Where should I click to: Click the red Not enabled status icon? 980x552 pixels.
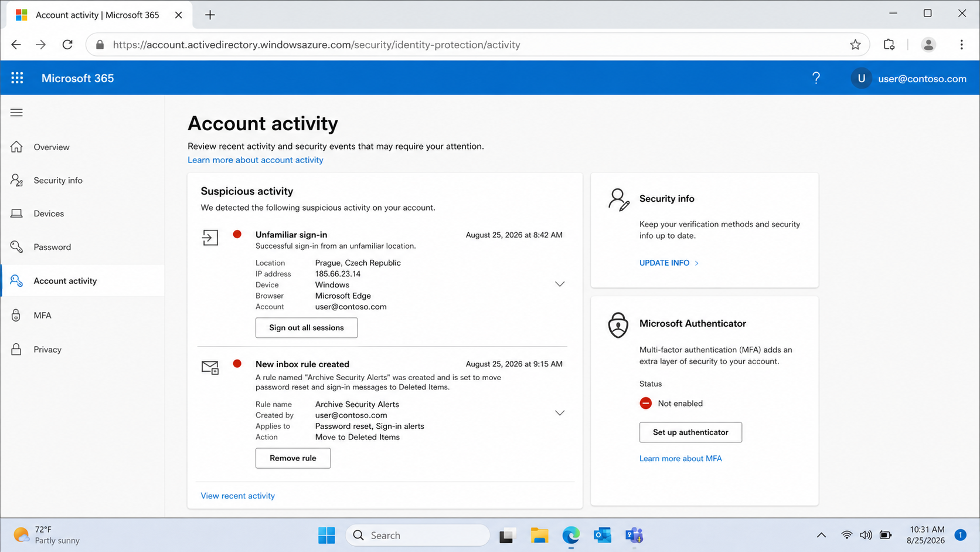pyautogui.click(x=645, y=403)
